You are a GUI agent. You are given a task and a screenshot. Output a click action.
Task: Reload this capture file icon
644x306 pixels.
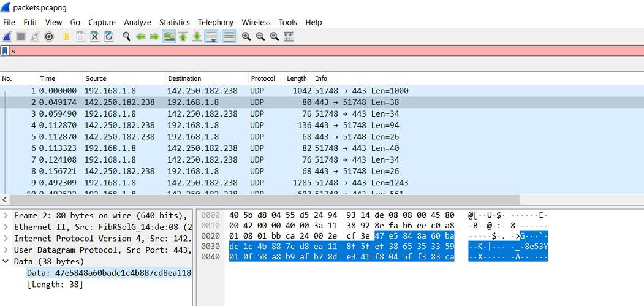click(x=109, y=37)
